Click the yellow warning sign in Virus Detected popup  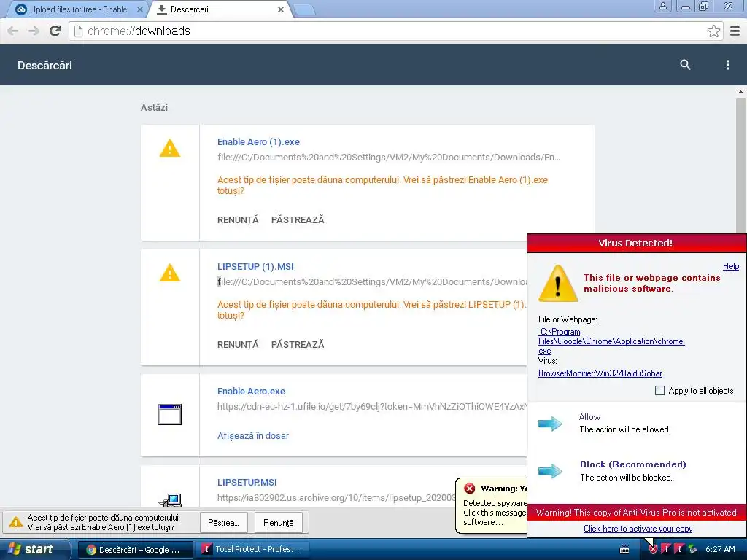coord(558,284)
